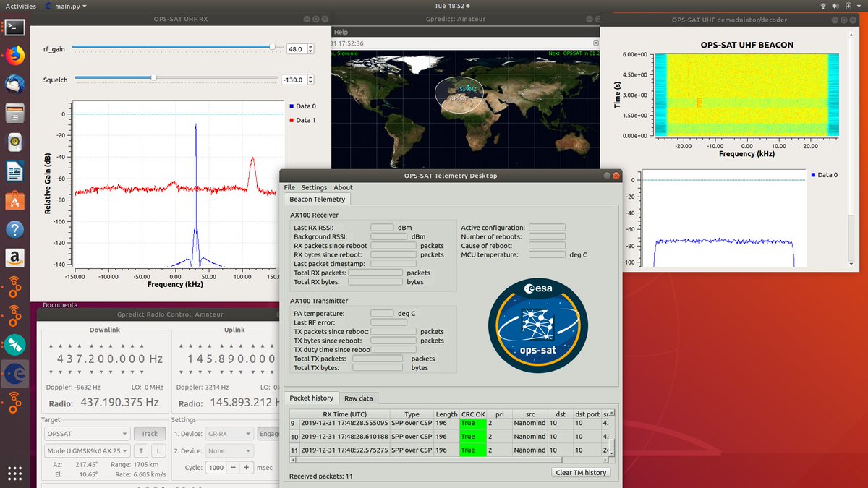This screenshot has height=488, width=868.
Task: Expand the system menu arrow
Action: pos(860,6)
